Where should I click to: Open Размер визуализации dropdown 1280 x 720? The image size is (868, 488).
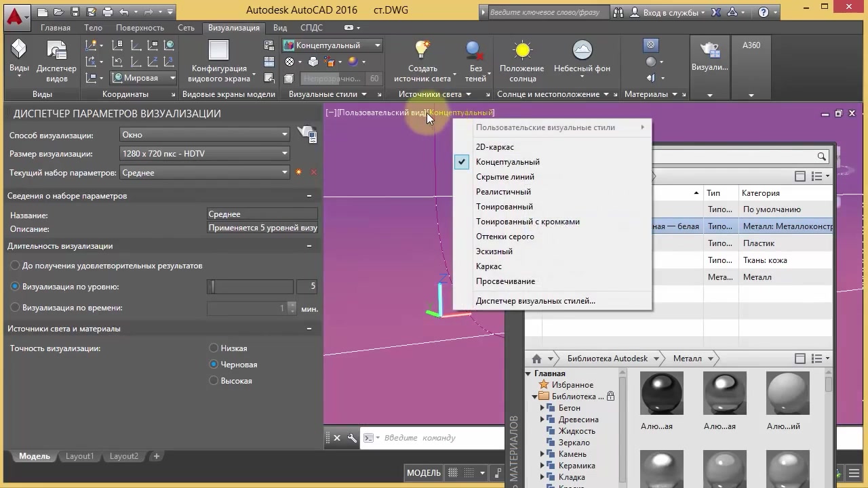click(205, 154)
